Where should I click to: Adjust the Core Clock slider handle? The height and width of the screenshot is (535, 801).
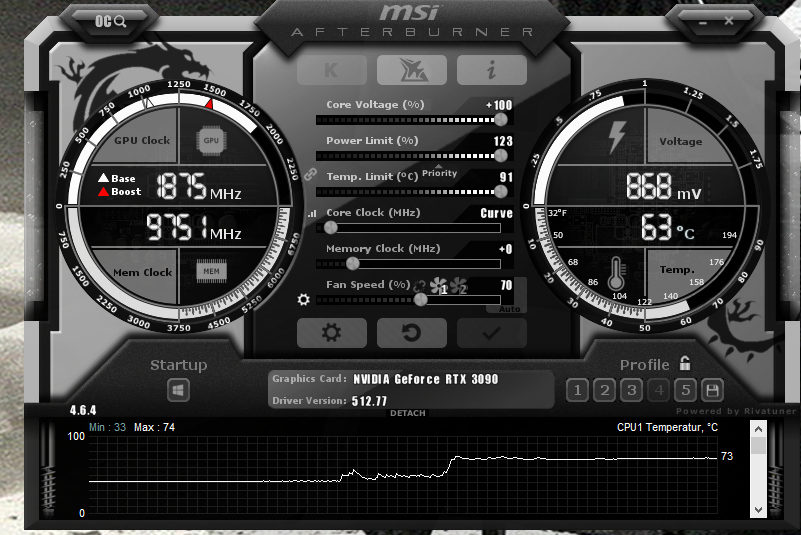331,227
